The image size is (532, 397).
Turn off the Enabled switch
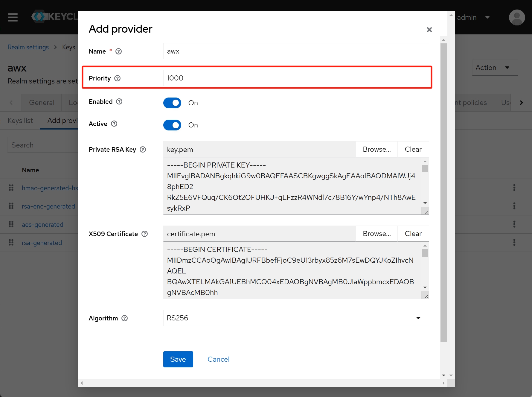pos(172,103)
